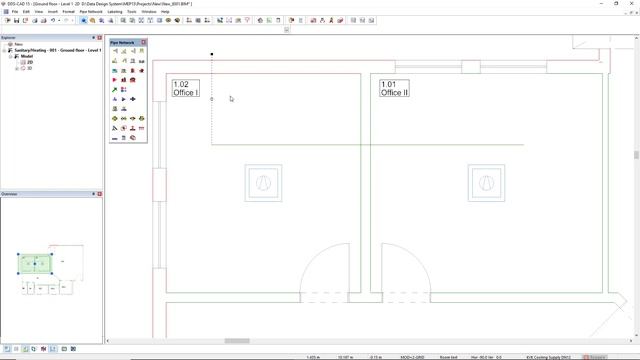Viewport: 640px width, 360px height.
Task: Click the Save floppy disk icon
Action: pos(16,20)
